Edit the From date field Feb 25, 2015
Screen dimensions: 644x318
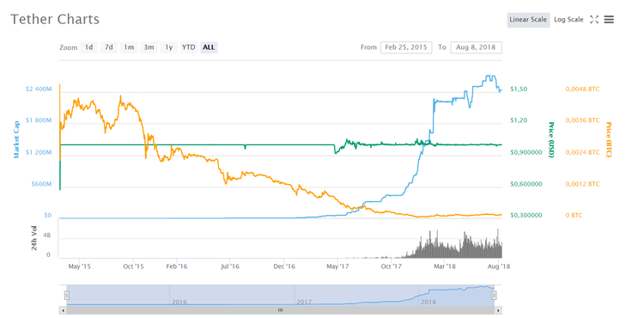406,47
